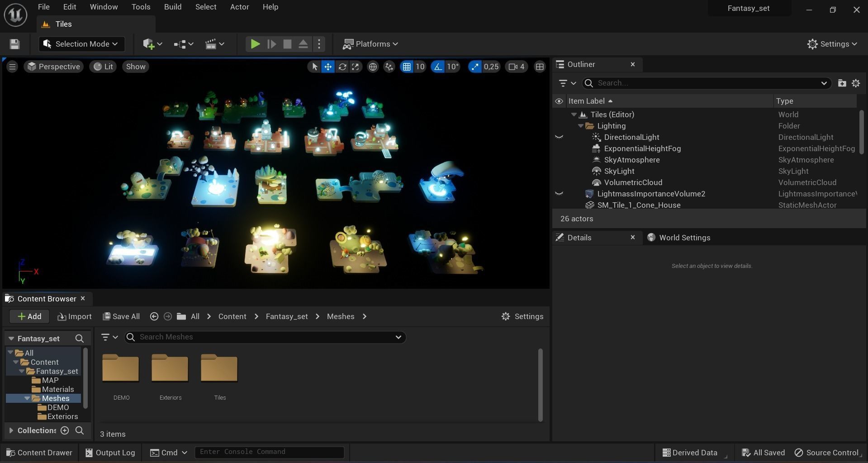Open Content Browser Settings
Viewport: 868px width, 463px height.
522,316
